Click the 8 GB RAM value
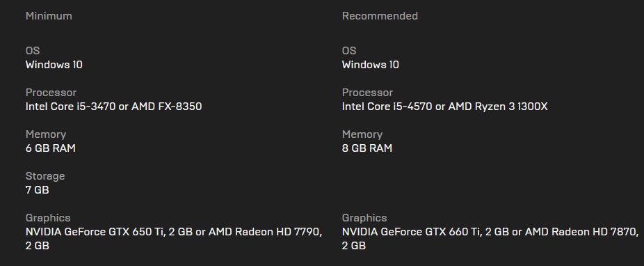Screen dimensions: 644x266 pos(367,148)
